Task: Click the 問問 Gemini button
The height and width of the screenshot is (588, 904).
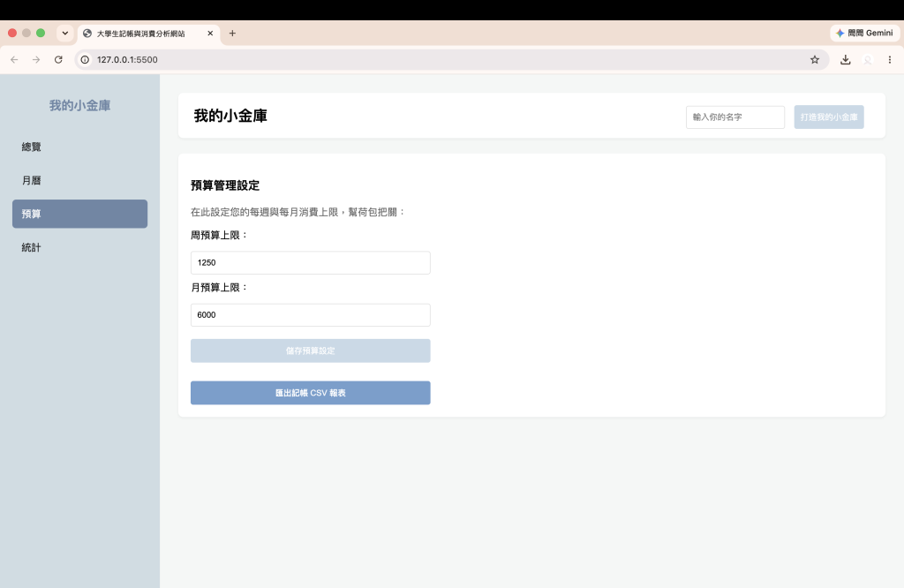Action: coord(864,33)
